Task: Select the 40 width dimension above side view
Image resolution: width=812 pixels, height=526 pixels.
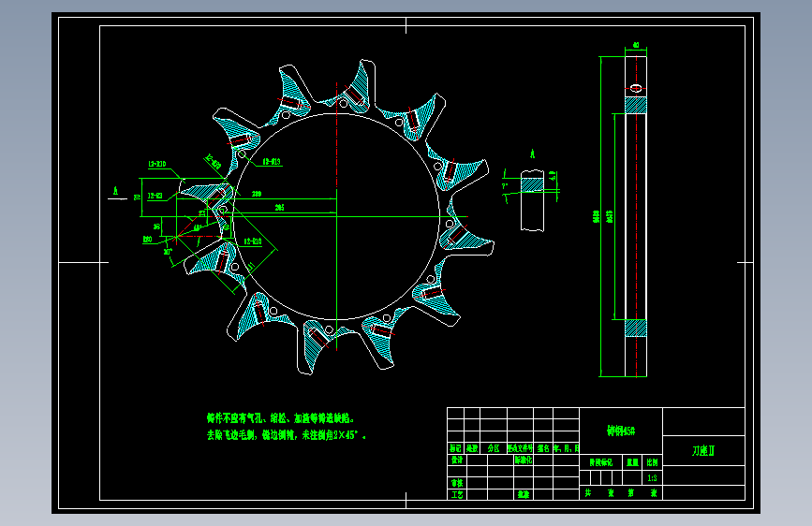Action: click(x=636, y=45)
